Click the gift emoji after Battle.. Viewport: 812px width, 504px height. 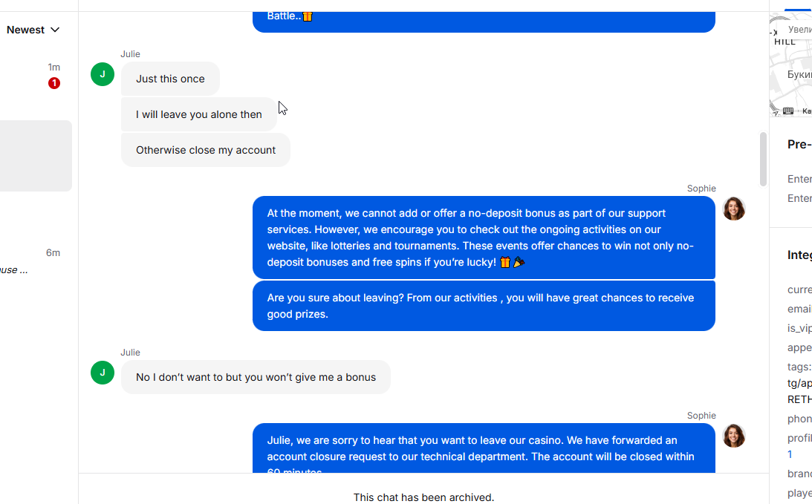point(308,16)
